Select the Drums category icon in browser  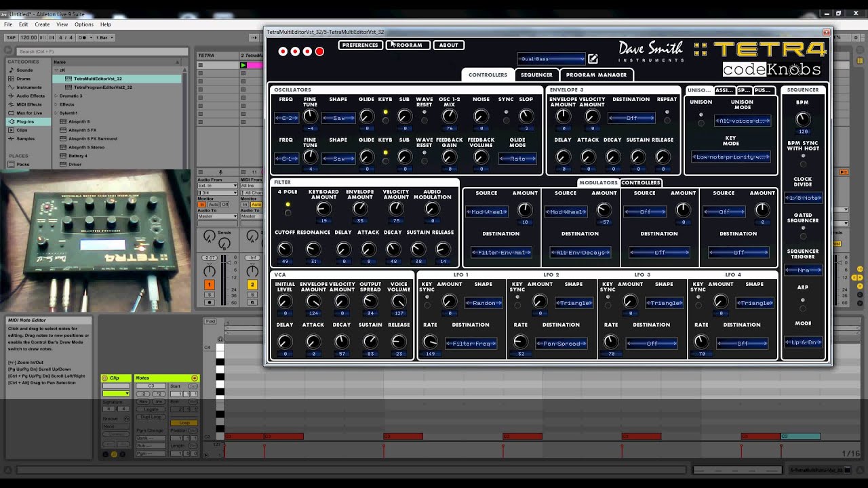coord(12,79)
